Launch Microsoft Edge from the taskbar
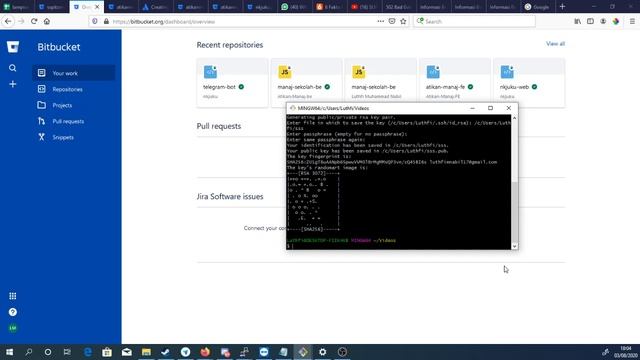The width and height of the screenshot is (640, 360). (x=87, y=352)
